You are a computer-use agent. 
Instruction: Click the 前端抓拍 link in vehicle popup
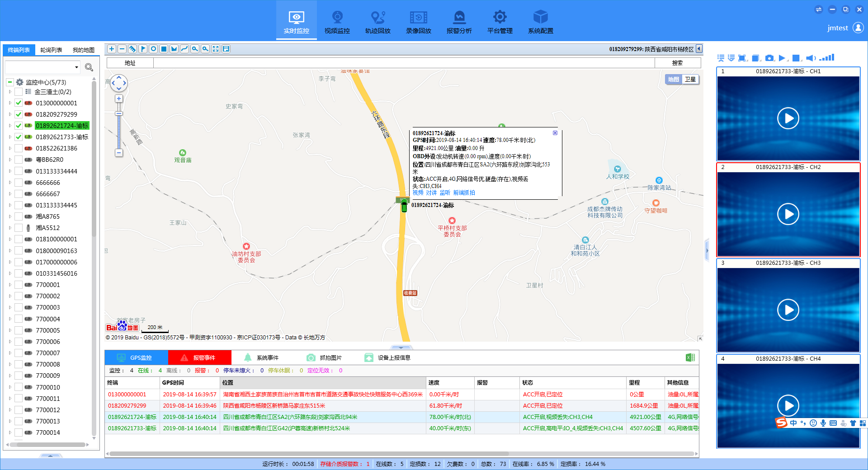tap(464, 193)
